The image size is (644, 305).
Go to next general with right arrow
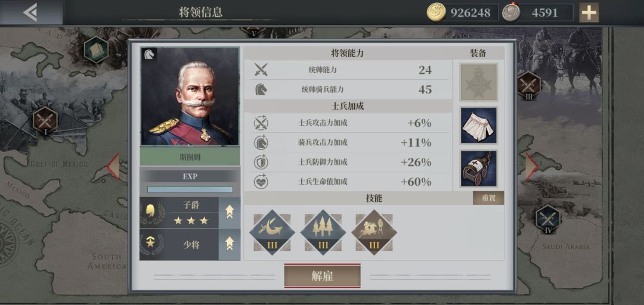532,167
